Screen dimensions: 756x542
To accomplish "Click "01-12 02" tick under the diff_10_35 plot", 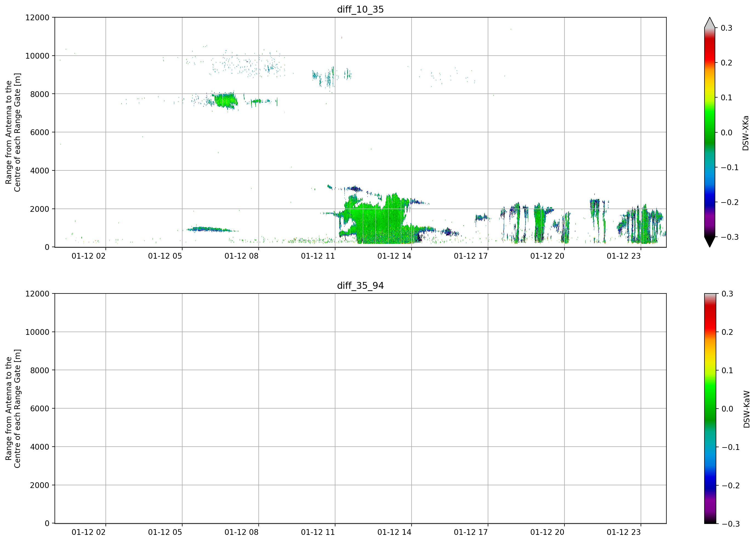I will 89,256.
